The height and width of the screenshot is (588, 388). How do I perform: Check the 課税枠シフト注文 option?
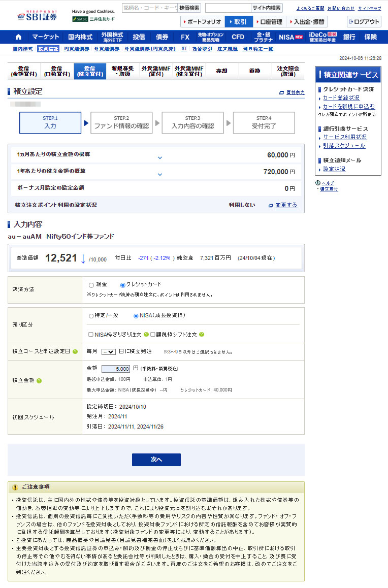(x=153, y=335)
